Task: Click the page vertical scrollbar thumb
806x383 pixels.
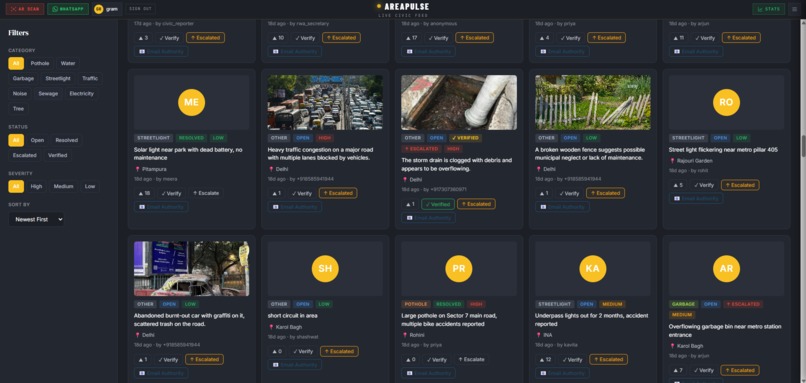Action: click(803, 147)
